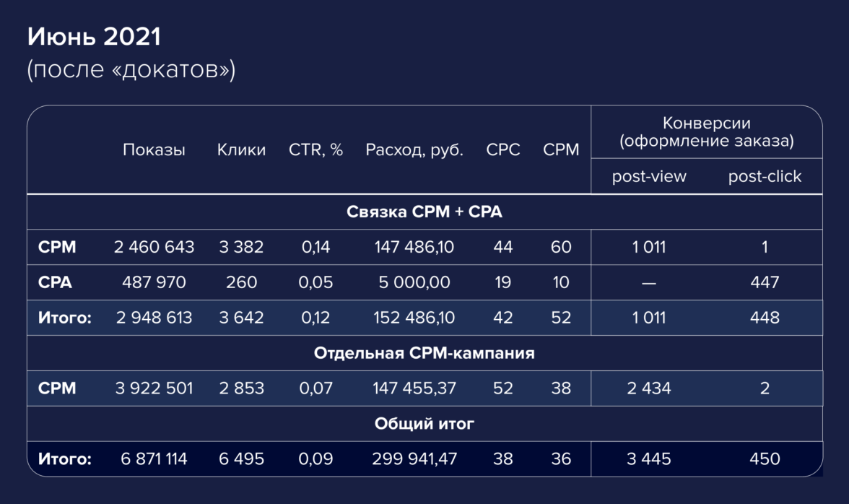
Task: Select the "post-click" subheader
Action: (765, 177)
